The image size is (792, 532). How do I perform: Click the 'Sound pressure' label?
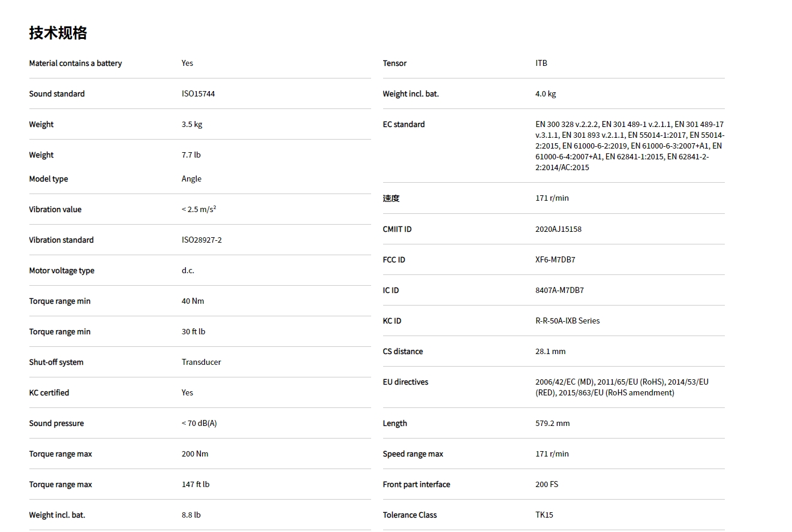click(x=56, y=424)
